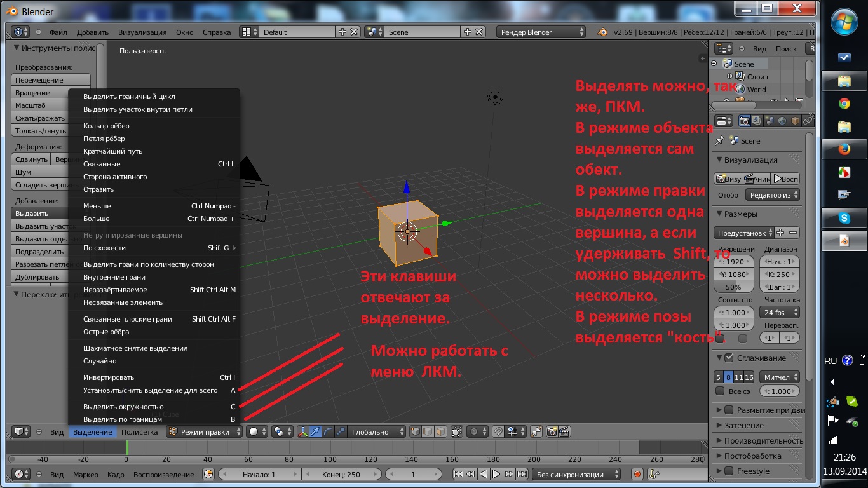
Task: Click the timeline record button
Action: (637, 474)
